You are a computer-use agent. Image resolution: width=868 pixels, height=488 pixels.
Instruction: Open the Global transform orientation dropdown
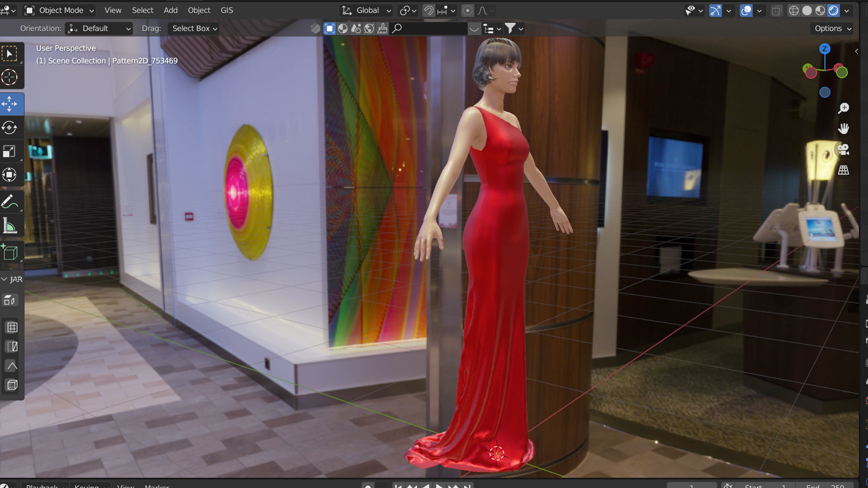(367, 10)
